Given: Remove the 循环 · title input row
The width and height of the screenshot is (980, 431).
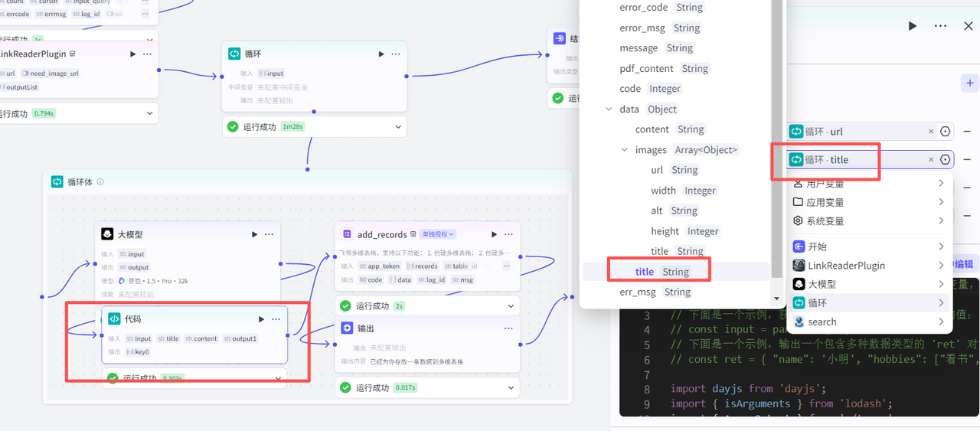Looking at the screenshot, I should point(967,160).
